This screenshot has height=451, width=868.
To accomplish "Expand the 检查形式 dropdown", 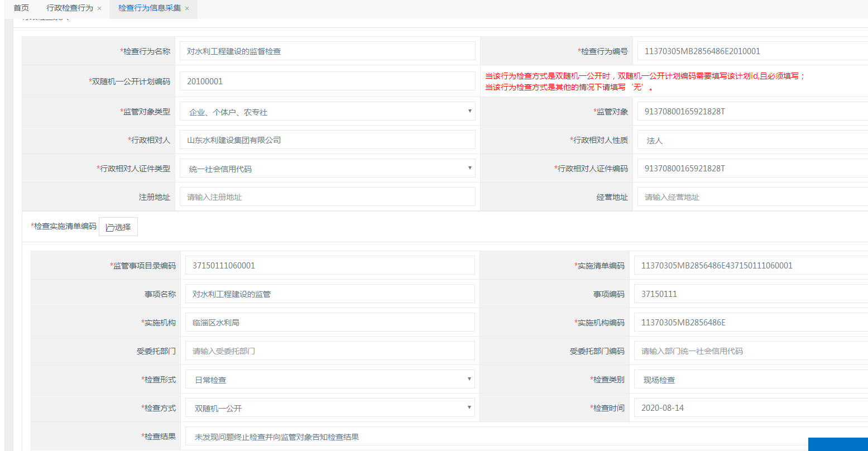I will tap(330, 380).
